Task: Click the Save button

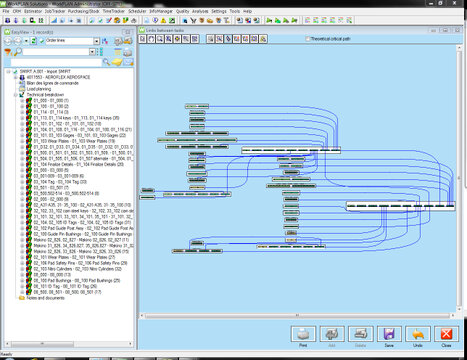Action: click(389, 334)
